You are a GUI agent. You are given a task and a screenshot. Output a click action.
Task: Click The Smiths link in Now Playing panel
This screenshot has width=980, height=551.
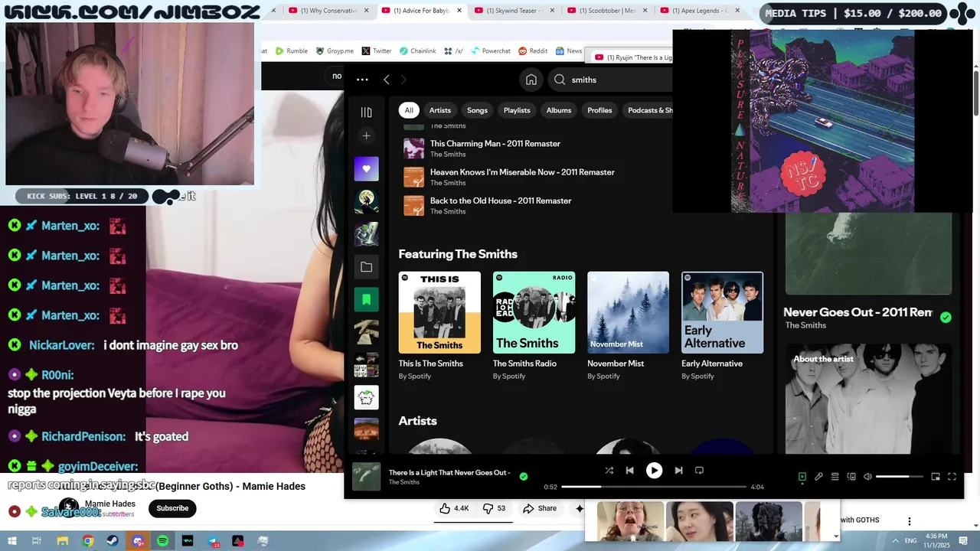pos(805,325)
